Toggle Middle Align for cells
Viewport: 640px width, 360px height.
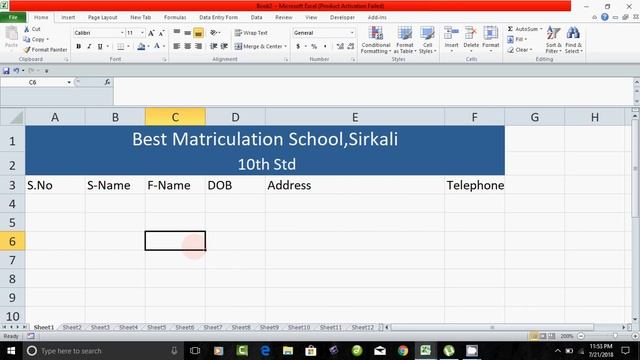tap(187, 33)
